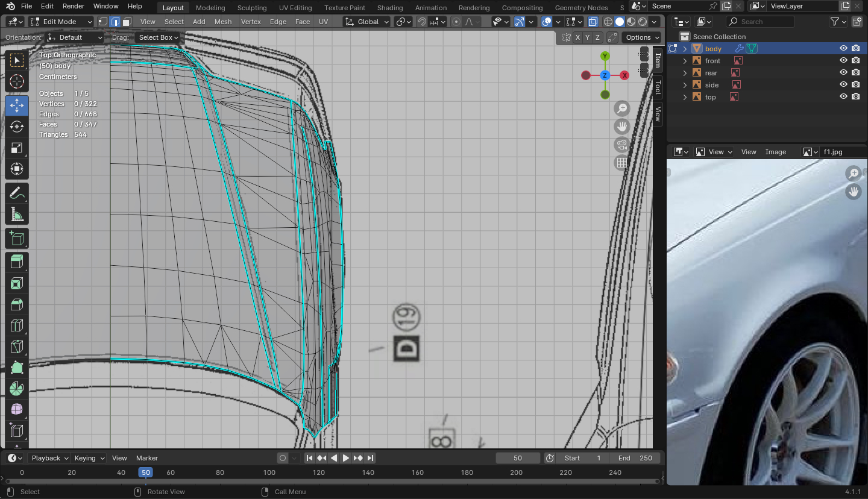
Task: Open the Sculpting workspace tab
Action: 251,8
